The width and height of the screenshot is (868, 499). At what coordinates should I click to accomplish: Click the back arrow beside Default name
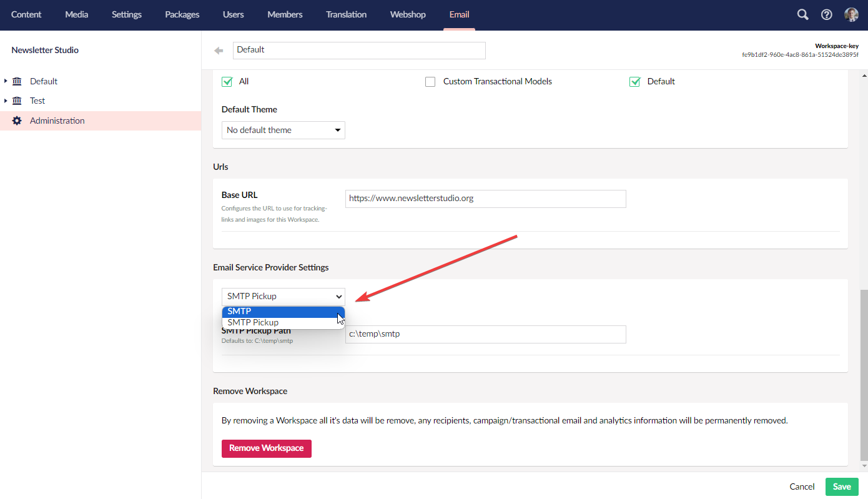coord(219,51)
